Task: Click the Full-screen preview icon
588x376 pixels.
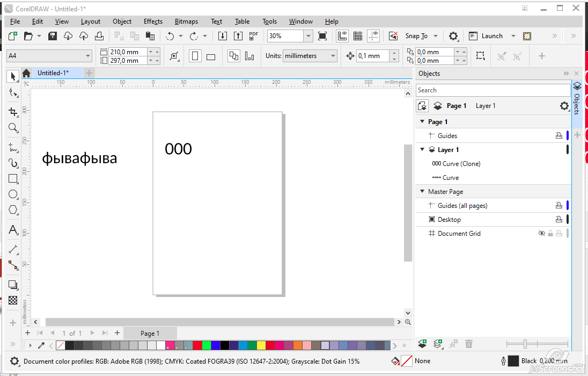Action: (322, 36)
